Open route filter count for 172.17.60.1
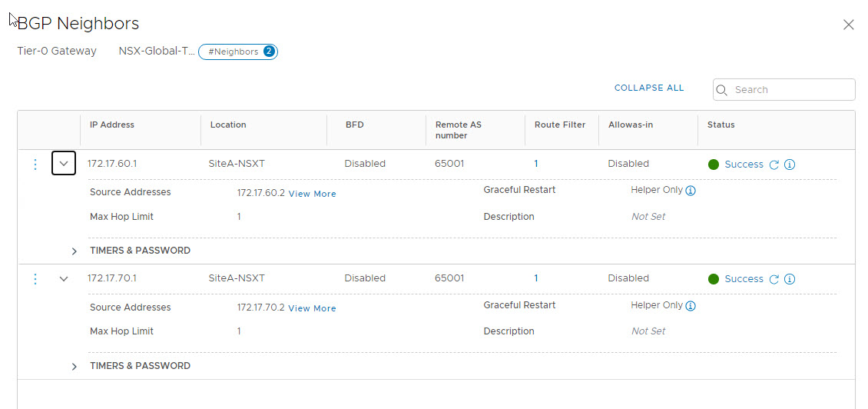The width and height of the screenshot is (868, 409). point(536,164)
